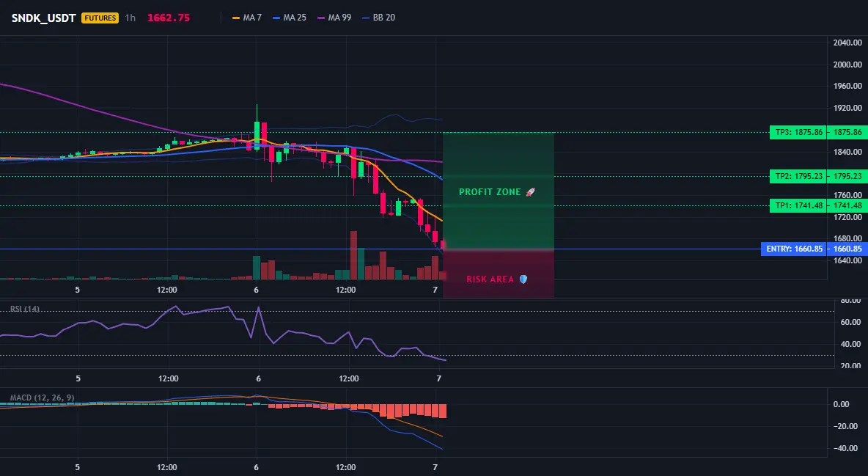Click the MACD (12, 26, 9) label
The height and width of the screenshot is (476, 868).
pyautogui.click(x=42, y=398)
